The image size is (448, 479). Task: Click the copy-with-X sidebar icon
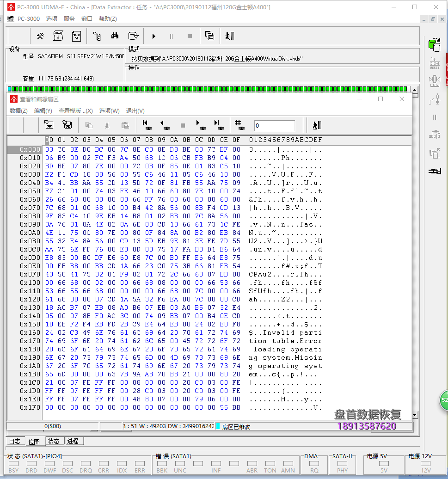(434, 153)
